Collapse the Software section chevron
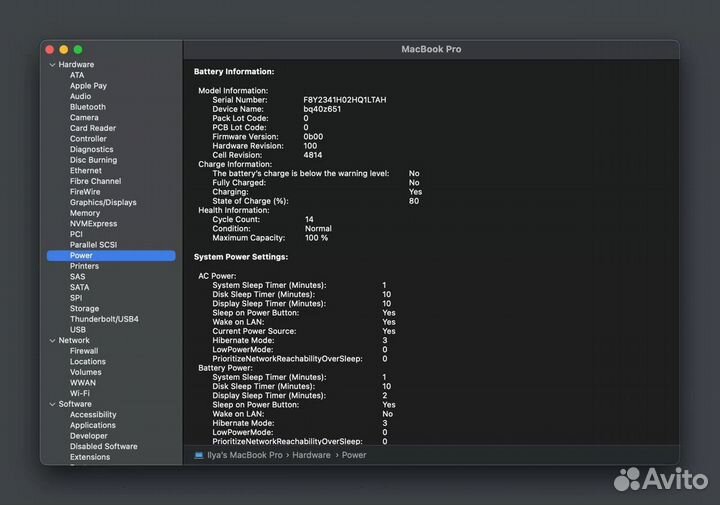The width and height of the screenshot is (720, 505). (52, 404)
